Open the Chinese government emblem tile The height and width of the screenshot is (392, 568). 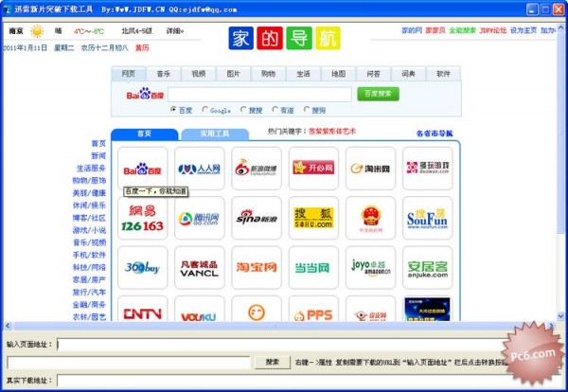click(370, 218)
